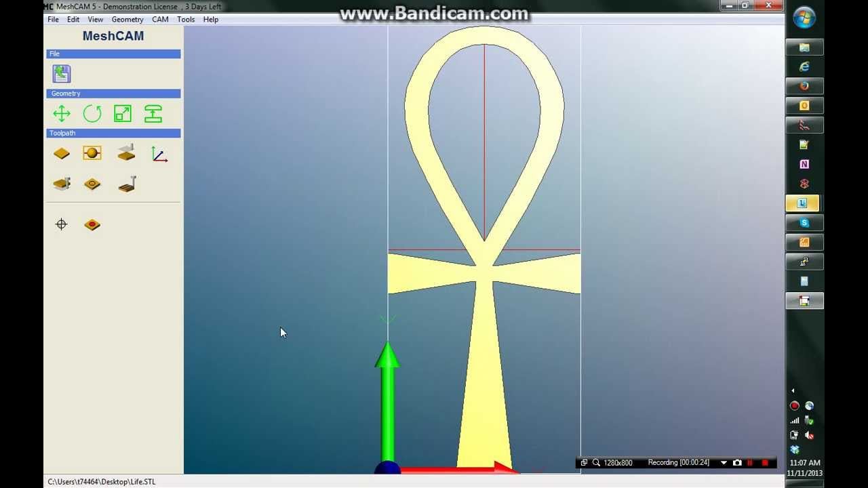Screen dimensions: 868x488
Task: Open the Geometry menu
Action: (x=127, y=20)
